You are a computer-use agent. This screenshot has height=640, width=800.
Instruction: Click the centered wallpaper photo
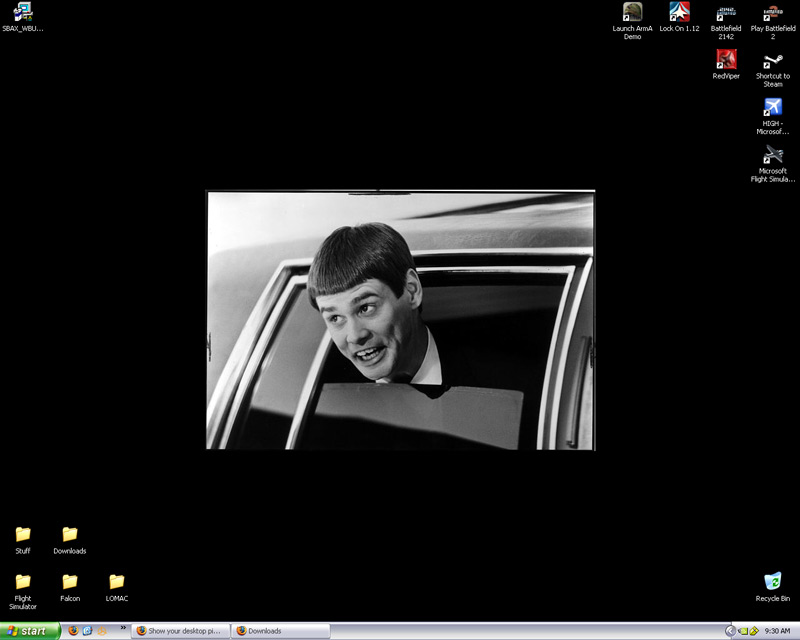(401, 320)
